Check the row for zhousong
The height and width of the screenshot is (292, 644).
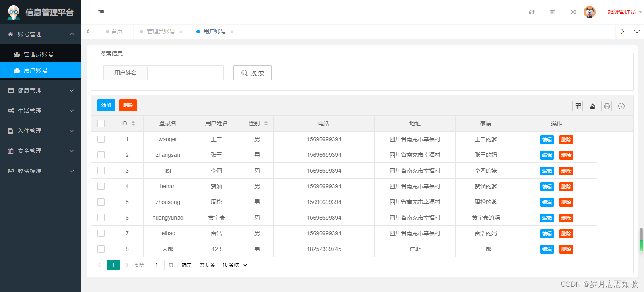(101, 202)
